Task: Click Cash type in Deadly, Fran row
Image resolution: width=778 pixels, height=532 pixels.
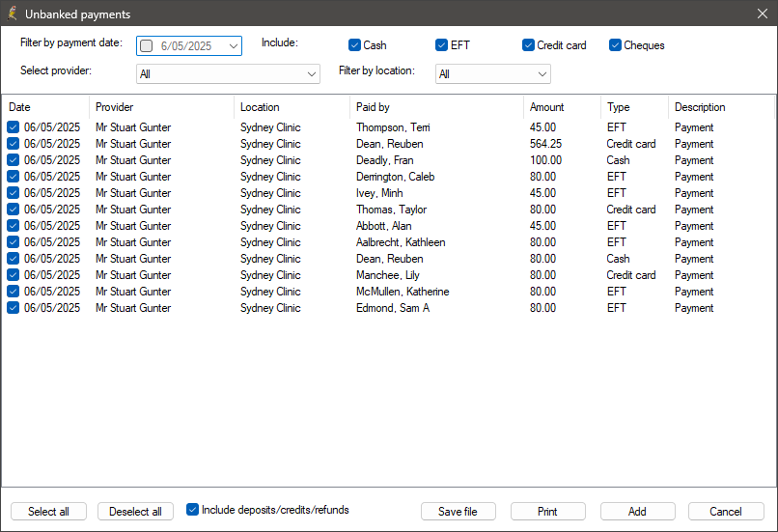Action: pos(618,160)
